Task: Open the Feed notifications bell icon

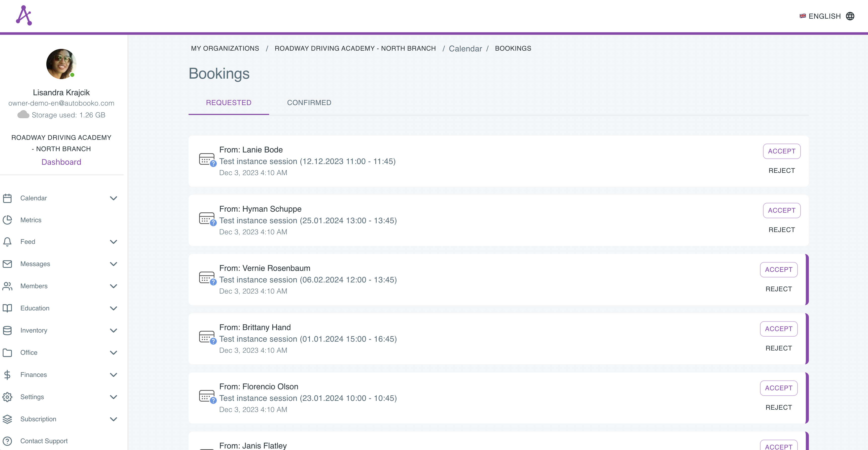Action: click(x=7, y=242)
